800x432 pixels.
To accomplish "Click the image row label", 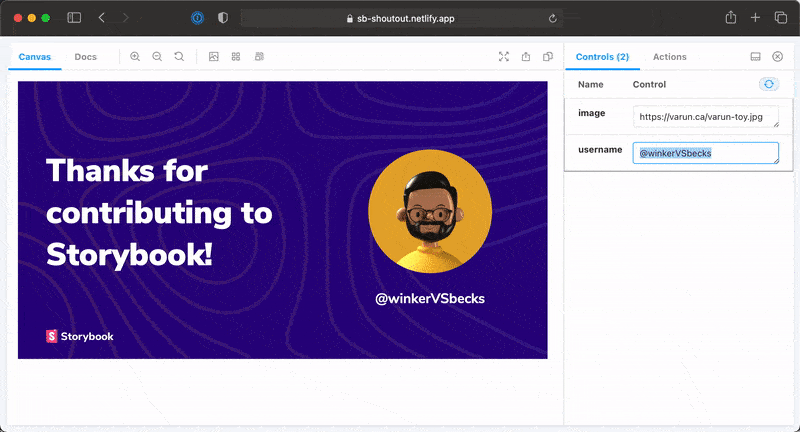I will (591, 113).
